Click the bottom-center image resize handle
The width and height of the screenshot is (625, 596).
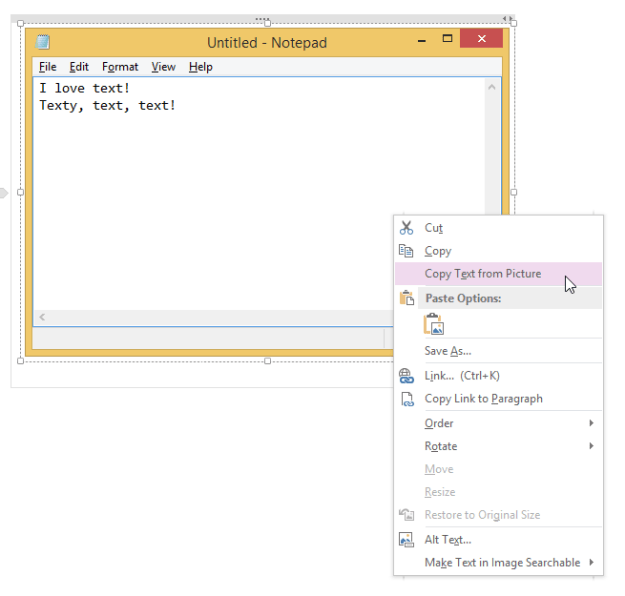coord(267,361)
